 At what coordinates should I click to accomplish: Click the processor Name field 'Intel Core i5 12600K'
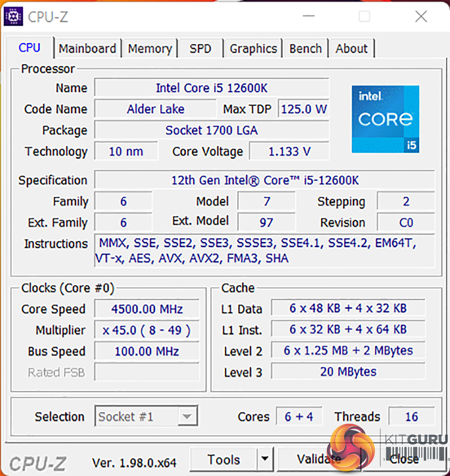tap(211, 88)
